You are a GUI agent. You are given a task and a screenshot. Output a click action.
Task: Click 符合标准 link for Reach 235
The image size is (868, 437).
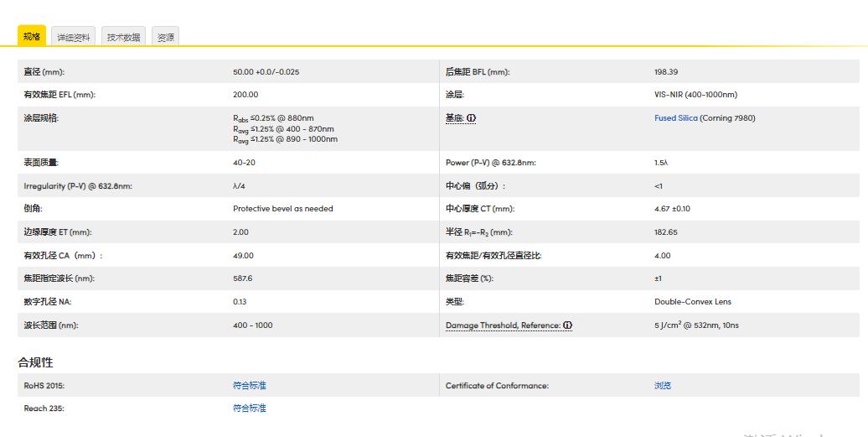click(x=249, y=408)
